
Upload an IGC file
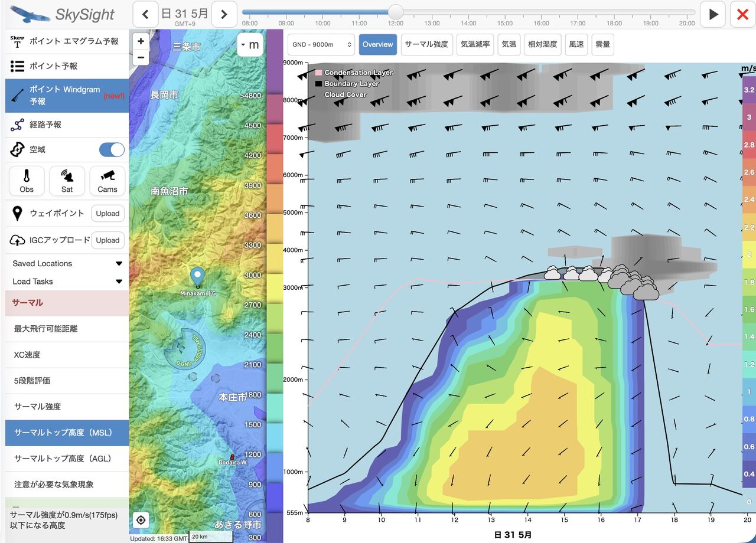pyautogui.click(x=107, y=240)
